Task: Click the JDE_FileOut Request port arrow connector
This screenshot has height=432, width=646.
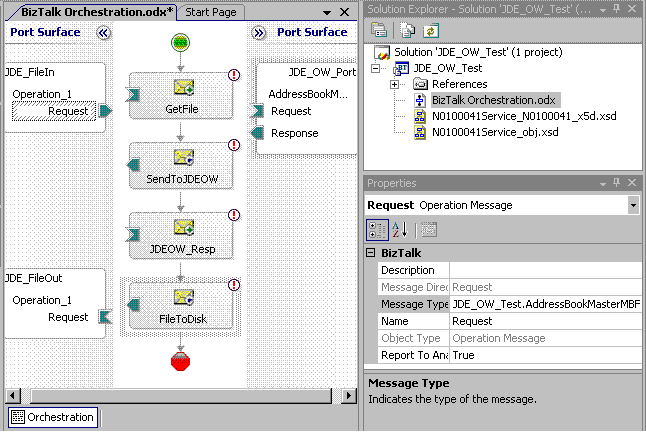Action: pyautogui.click(x=105, y=317)
